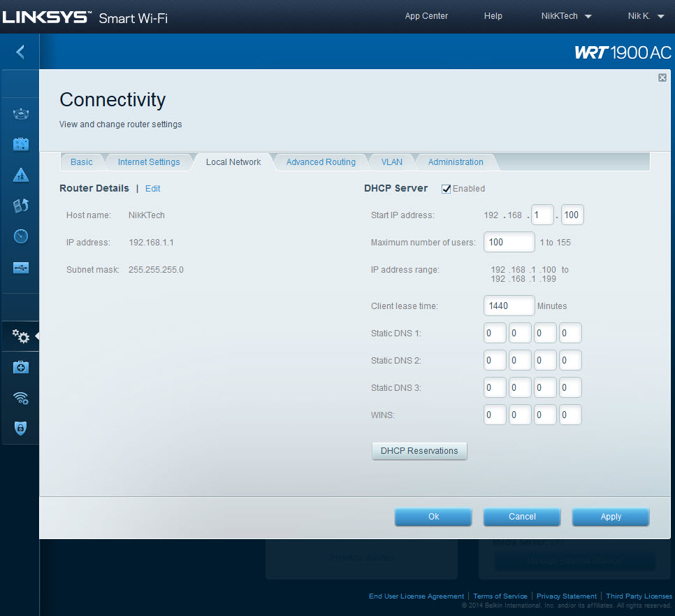Open the Administration tab
The height and width of the screenshot is (616, 675).
(x=456, y=162)
